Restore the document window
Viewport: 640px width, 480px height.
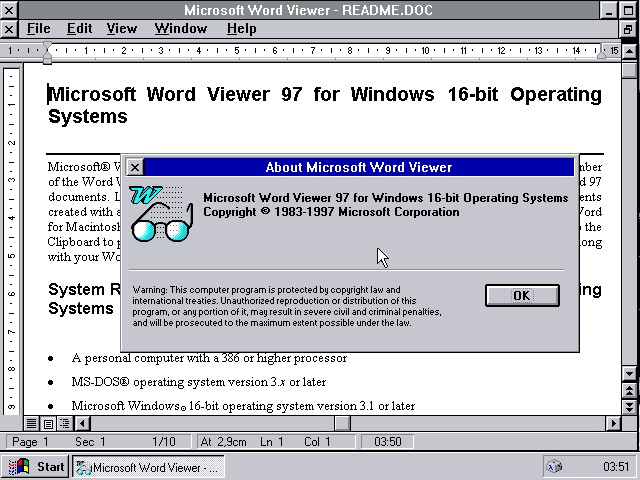(629, 29)
